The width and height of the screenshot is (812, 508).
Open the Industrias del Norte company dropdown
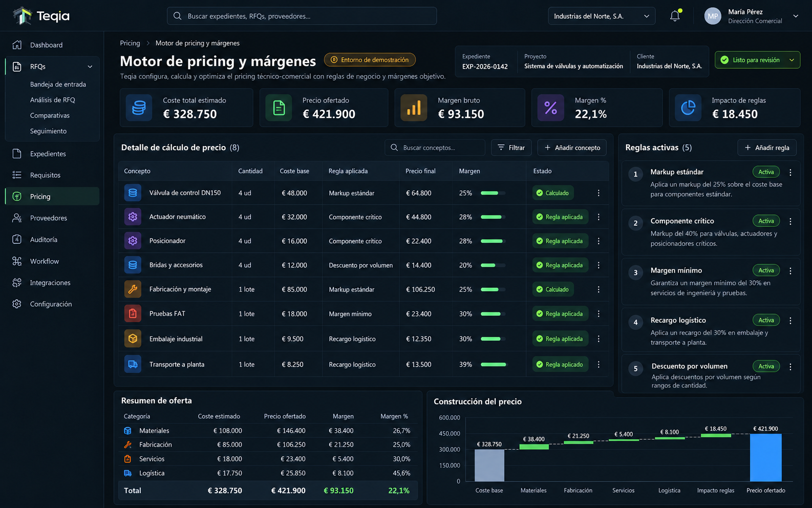coord(602,16)
